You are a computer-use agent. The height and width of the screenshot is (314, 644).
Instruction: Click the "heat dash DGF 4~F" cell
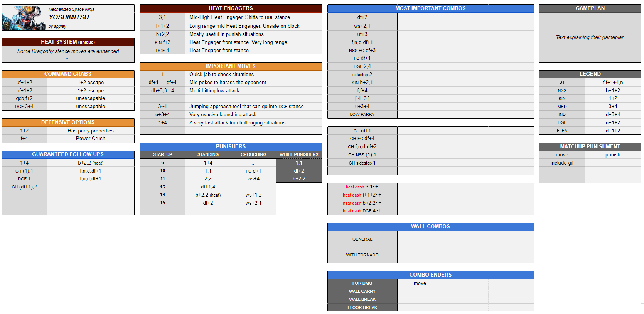pyautogui.click(x=362, y=211)
